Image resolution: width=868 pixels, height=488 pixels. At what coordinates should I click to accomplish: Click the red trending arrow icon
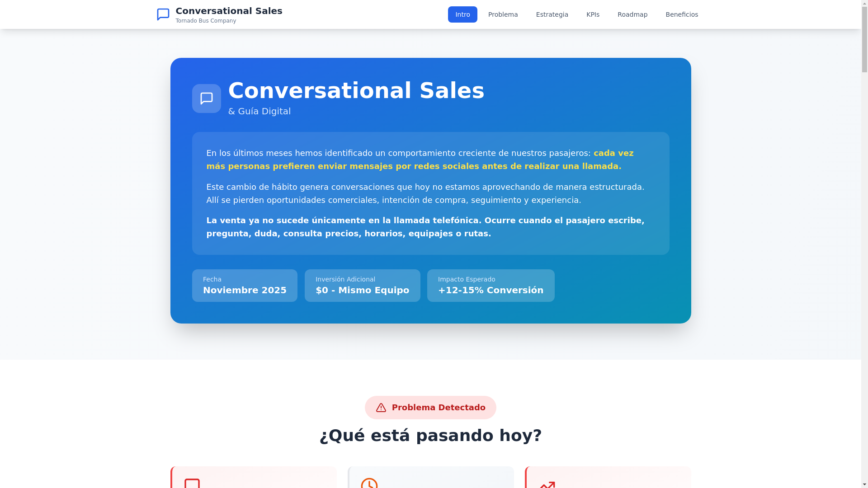(x=547, y=484)
